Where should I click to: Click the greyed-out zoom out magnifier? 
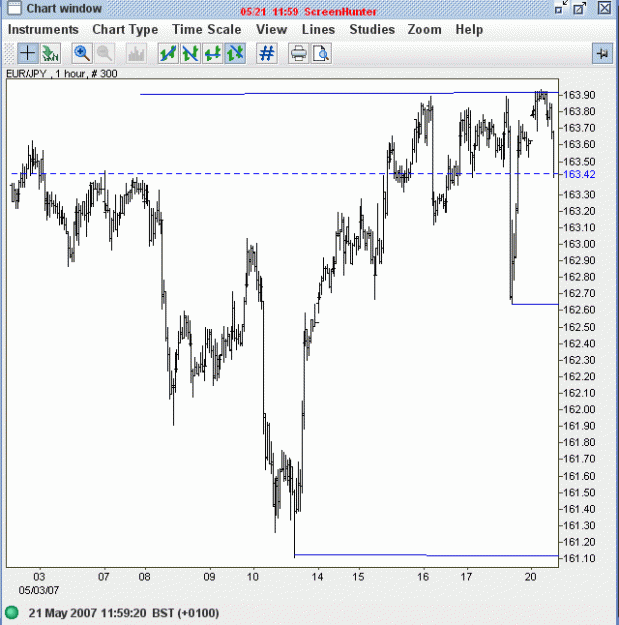coord(104,53)
